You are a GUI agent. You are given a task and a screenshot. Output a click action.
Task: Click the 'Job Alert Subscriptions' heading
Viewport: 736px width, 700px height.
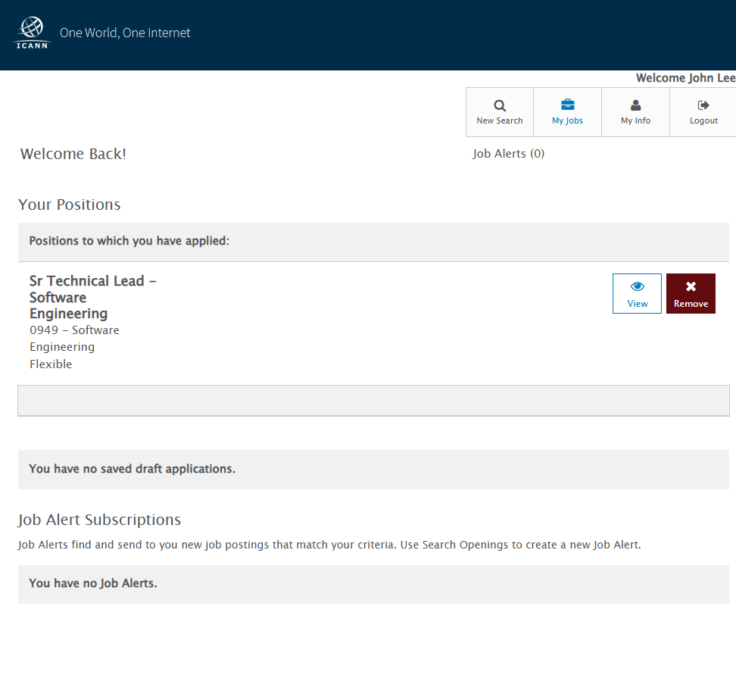click(x=99, y=520)
